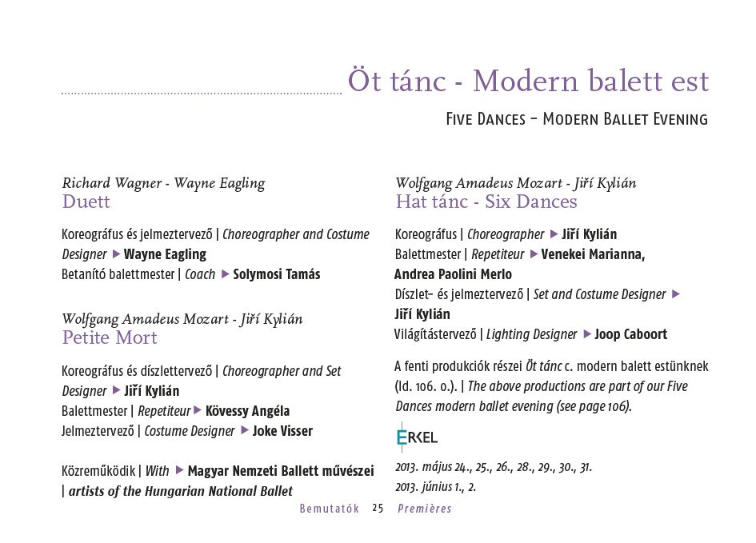The image size is (756, 543).
Task: Click the purple arrow before Wayne Eagling
Action: click(116, 254)
